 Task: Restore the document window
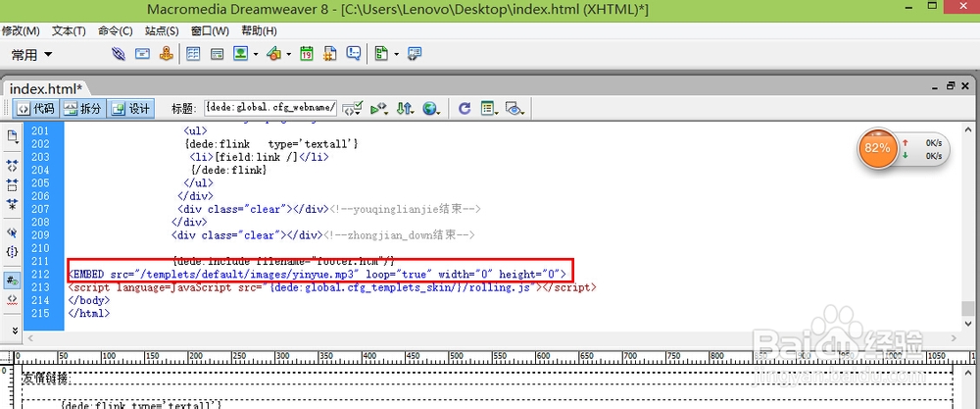(952, 86)
